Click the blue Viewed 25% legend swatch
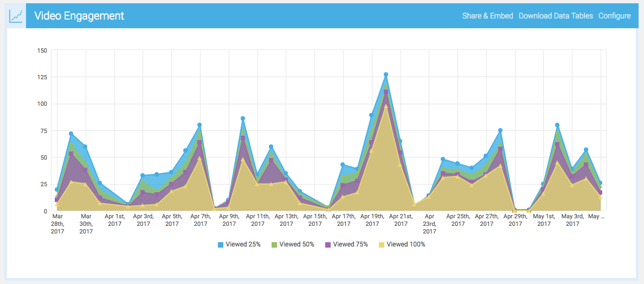 pyautogui.click(x=221, y=244)
